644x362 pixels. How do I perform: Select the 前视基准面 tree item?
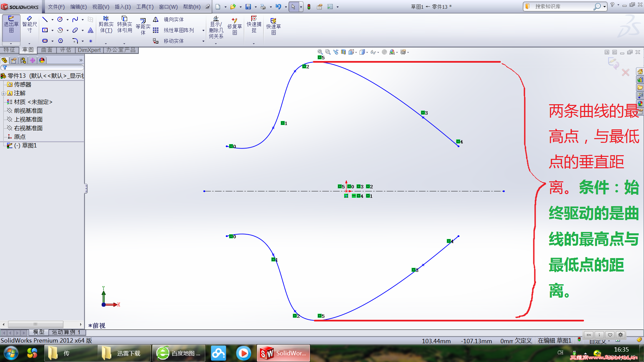tap(28, 111)
